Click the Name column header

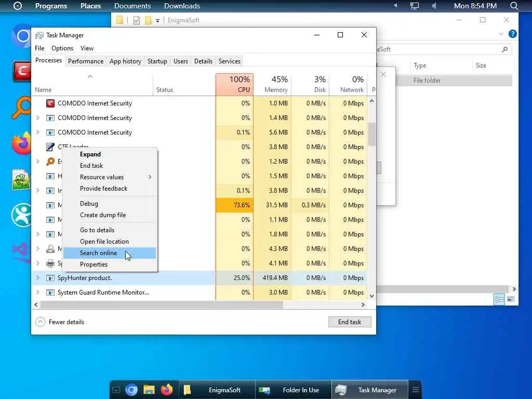tap(92, 85)
